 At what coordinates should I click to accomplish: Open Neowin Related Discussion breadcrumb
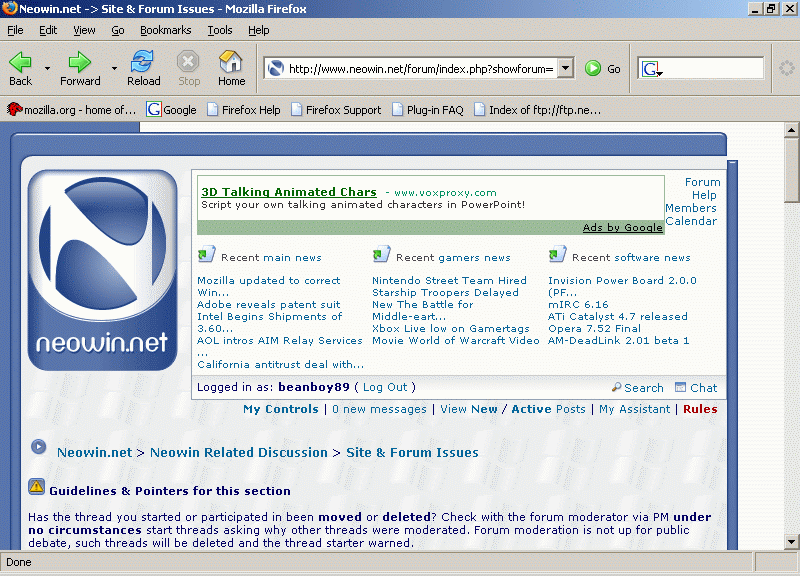pyautogui.click(x=239, y=453)
